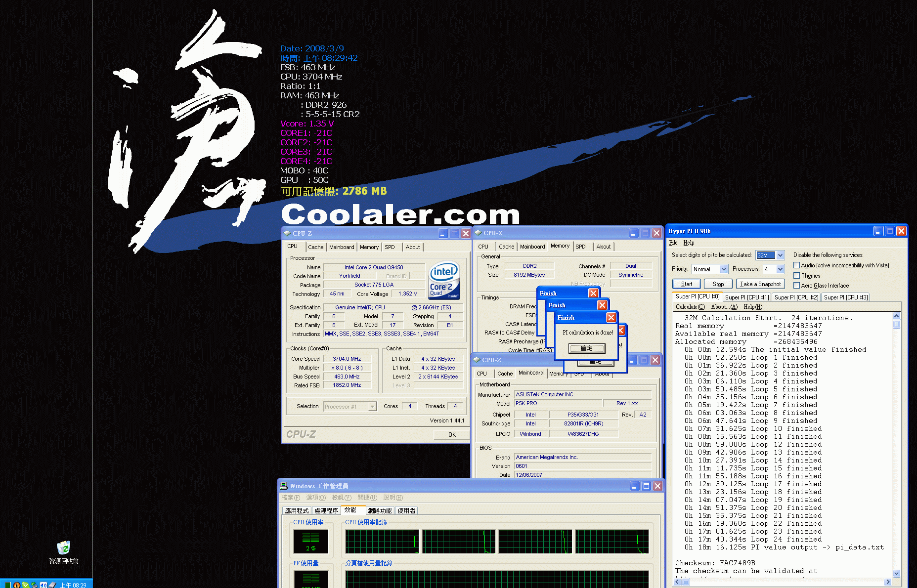Open the volume speaker tray icon

coord(44,585)
